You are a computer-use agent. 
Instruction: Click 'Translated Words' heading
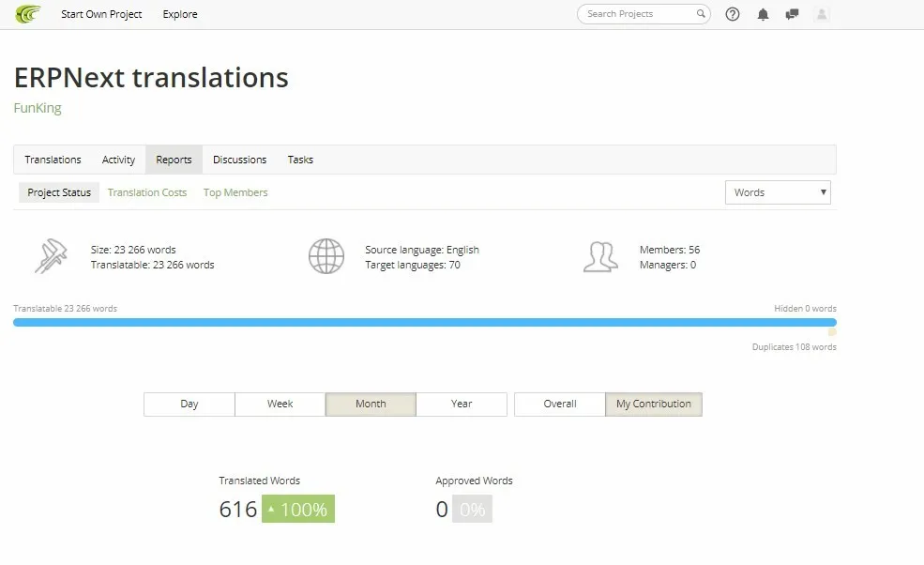click(x=259, y=481)
